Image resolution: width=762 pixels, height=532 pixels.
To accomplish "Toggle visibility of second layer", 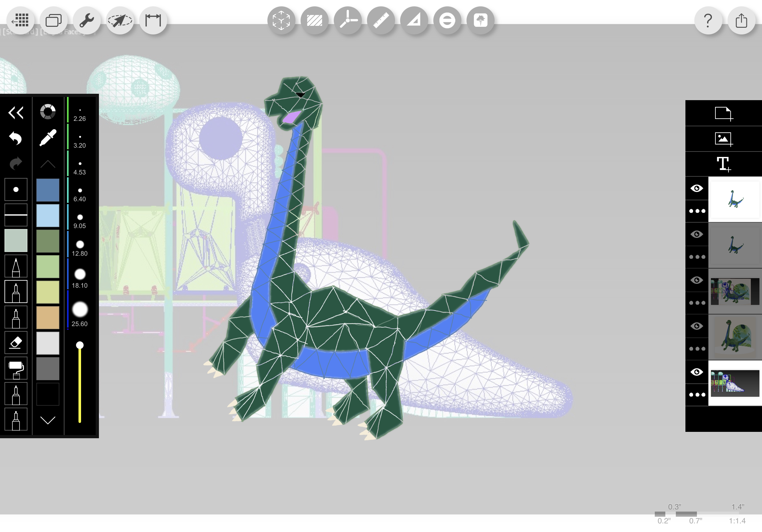I will point(697,234).
